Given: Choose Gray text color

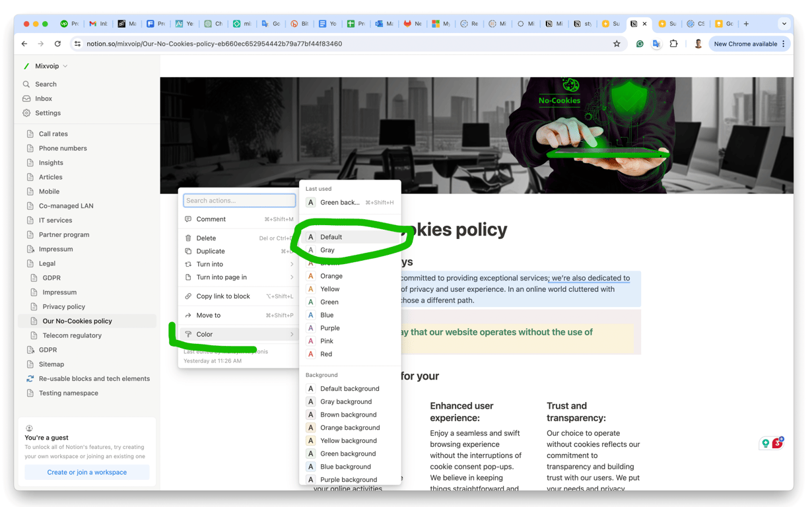Looking at the screenshot, I should pos(350,250).
